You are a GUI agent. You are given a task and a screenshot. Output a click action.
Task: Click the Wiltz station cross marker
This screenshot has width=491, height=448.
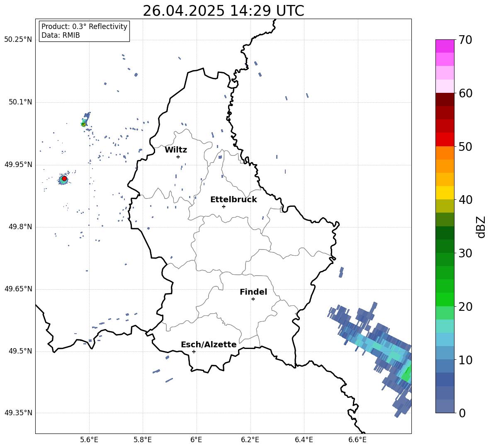pos(178,157)
